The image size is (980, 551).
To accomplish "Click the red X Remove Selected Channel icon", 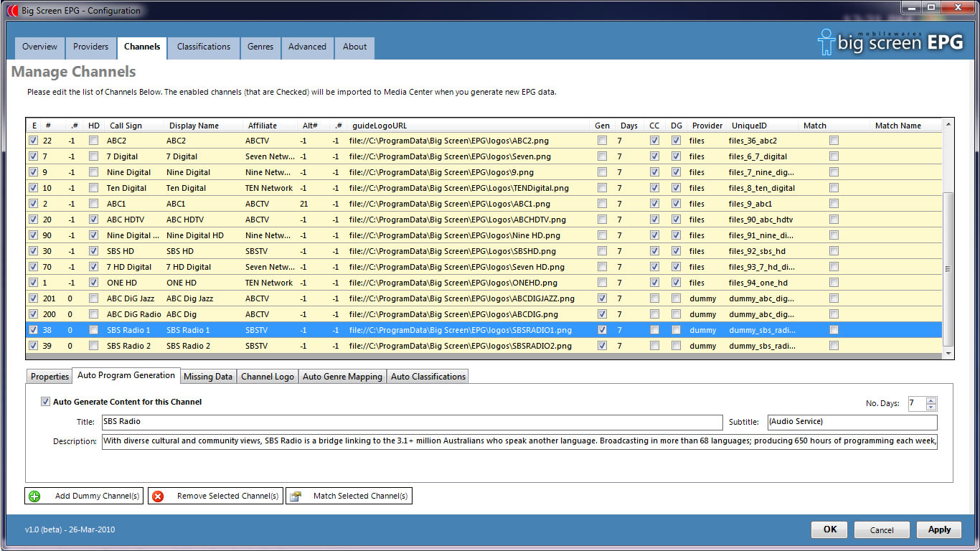I will 158,496.
